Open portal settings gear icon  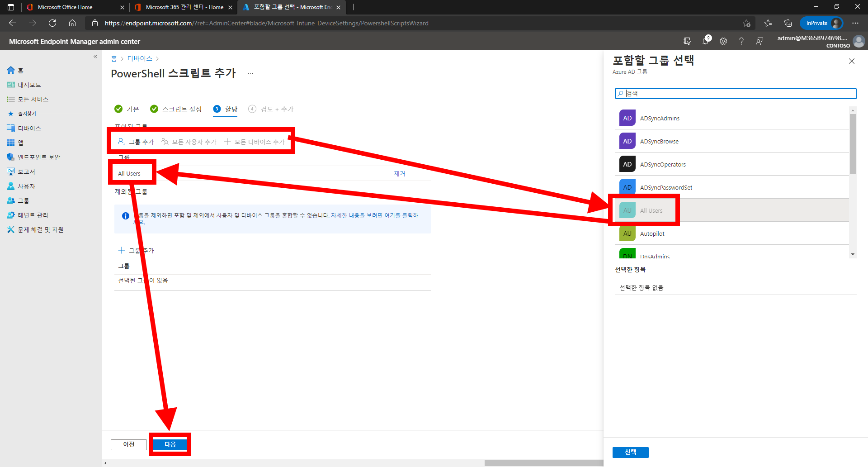723,41
